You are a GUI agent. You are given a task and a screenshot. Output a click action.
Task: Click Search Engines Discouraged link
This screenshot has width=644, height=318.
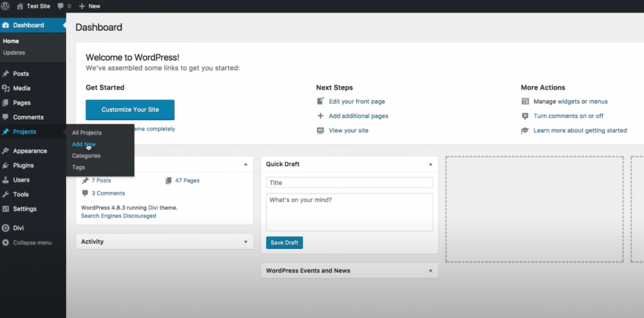[118, 216]
